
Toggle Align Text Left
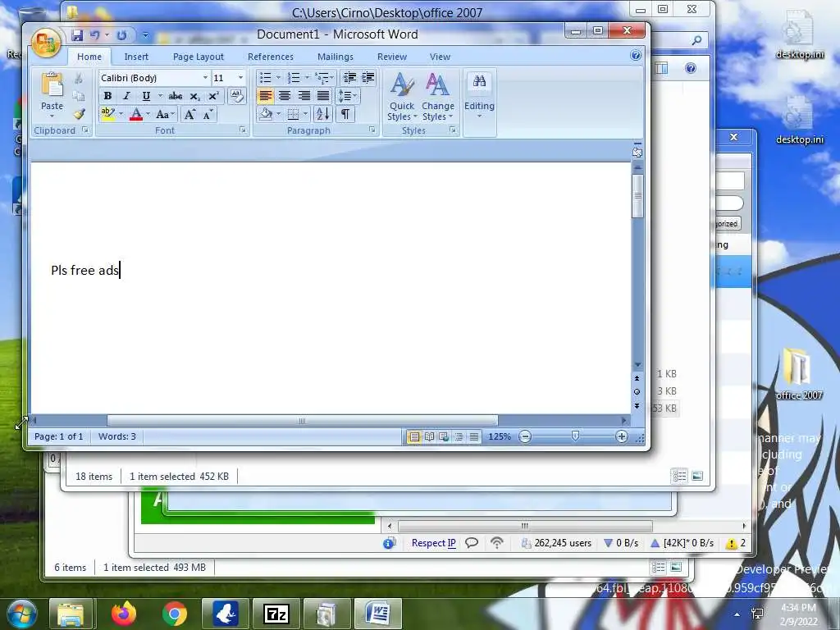click(x=265, y=96)
